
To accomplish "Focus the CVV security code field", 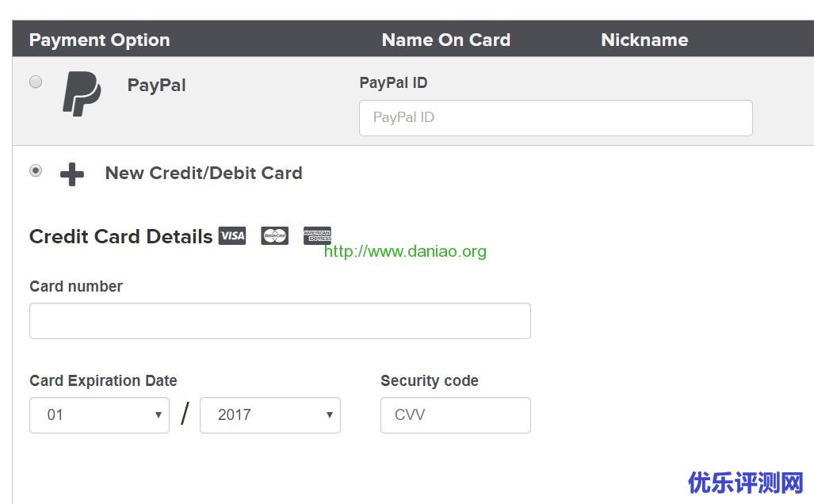I will coord(456,415).
